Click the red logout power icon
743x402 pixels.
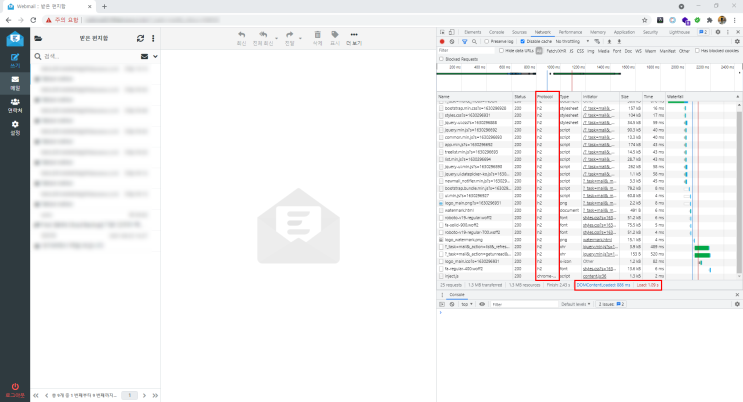click(15, 387)
